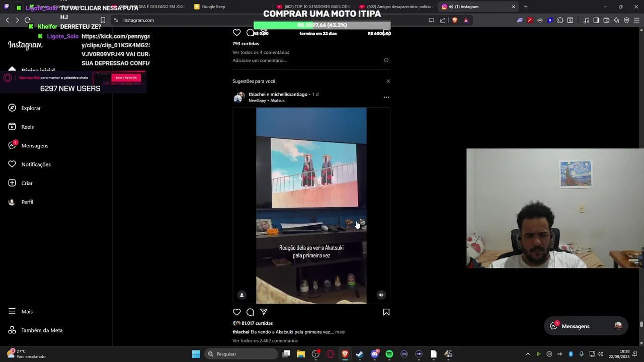Open the playlist music note icon
The image size is (644, 362).
tap(586, 20)
